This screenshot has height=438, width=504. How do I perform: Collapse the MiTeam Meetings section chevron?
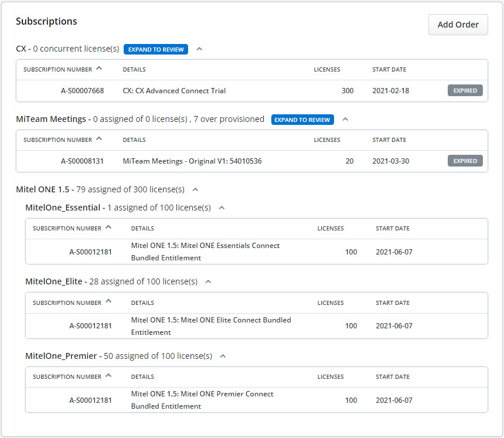coord(345,119)
